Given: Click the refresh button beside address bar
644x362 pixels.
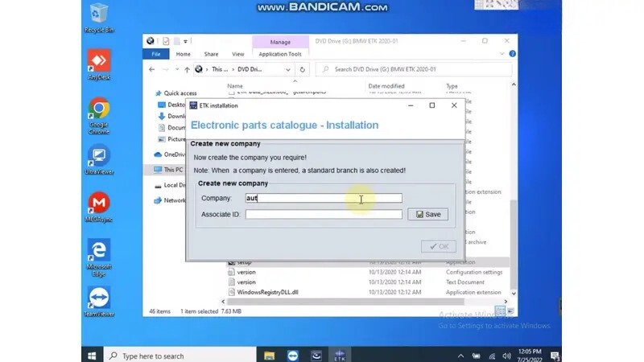Looking at the screenshot, I should pyautogui.click(x=316, y=70).
